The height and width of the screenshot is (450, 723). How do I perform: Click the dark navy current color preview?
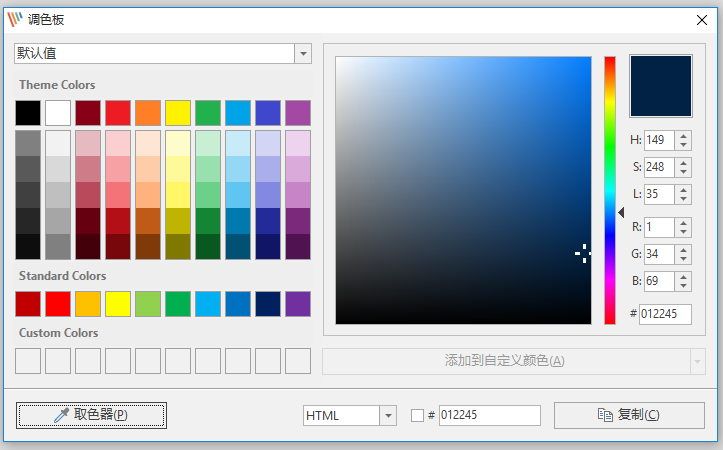[660, 86]
